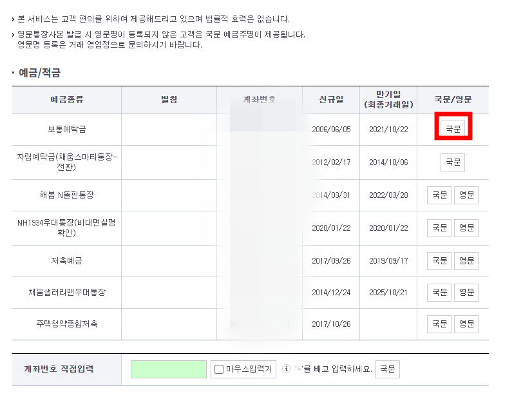
Task: Select the 보통예탁금 account type text
Action: (x=67, y=129)
